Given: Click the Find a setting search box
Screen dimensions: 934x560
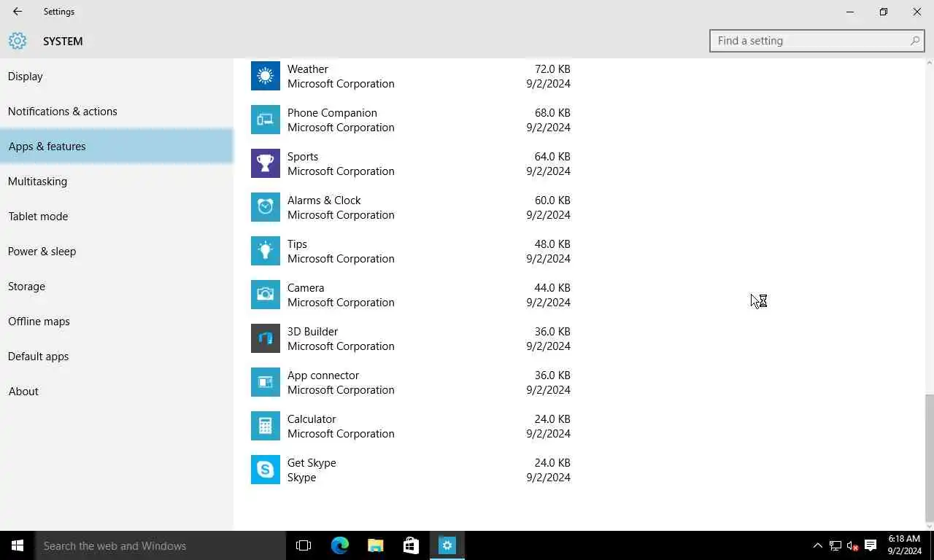Looking at the screenshot, I should pos(817,41).
